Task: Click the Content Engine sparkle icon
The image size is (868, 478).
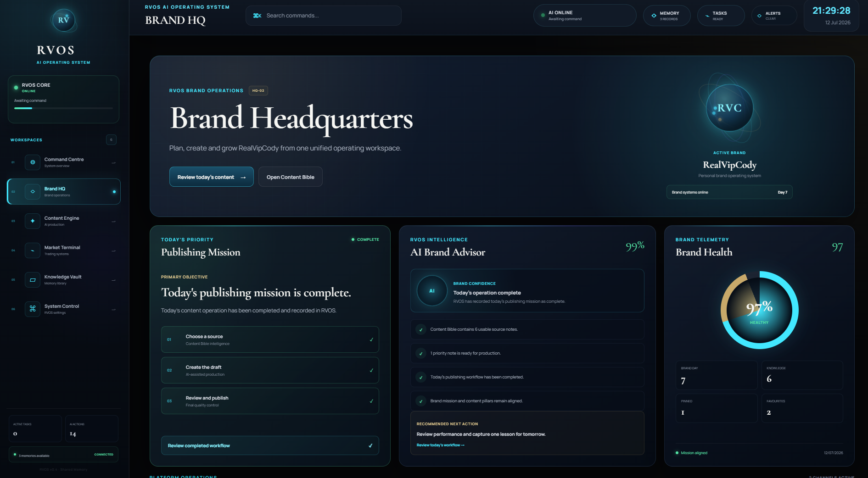Action: 33,221
